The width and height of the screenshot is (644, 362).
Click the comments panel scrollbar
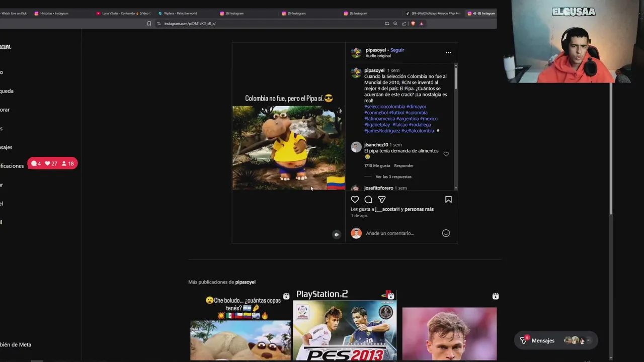[456, 78]
